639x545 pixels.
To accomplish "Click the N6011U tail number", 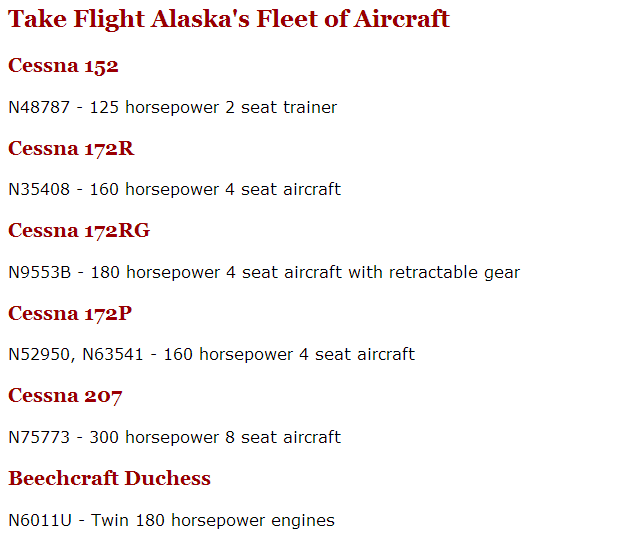I will (x=40, y=521).
